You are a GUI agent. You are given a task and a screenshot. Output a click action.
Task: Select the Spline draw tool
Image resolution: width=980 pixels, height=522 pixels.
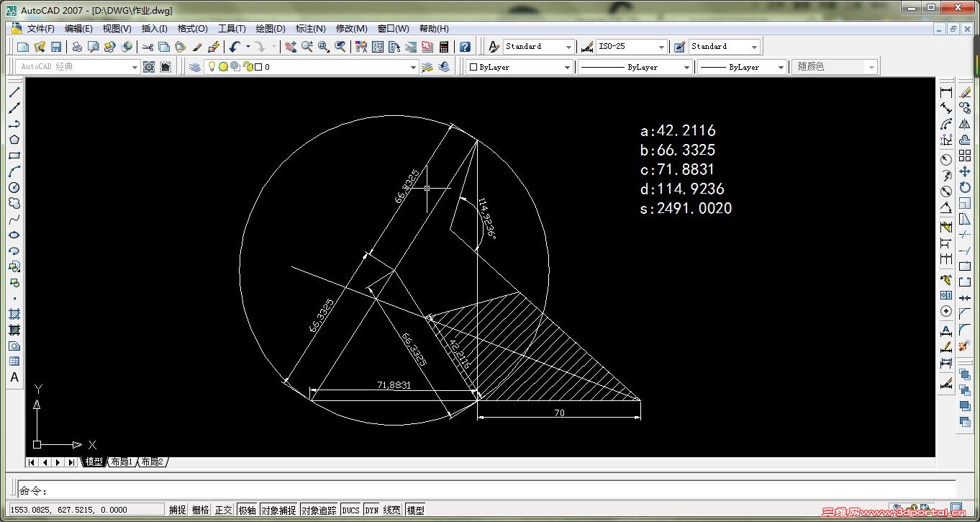tap(14, 219)
